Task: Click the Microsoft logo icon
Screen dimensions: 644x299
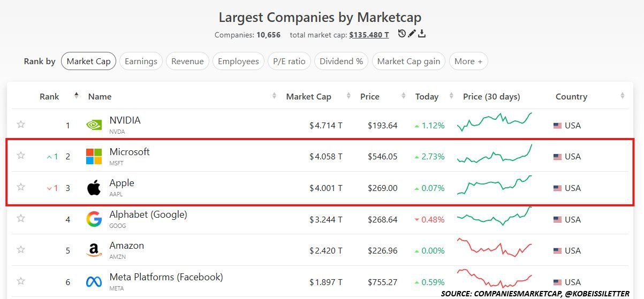Action: pyautogui.click(x=94, y=156)
